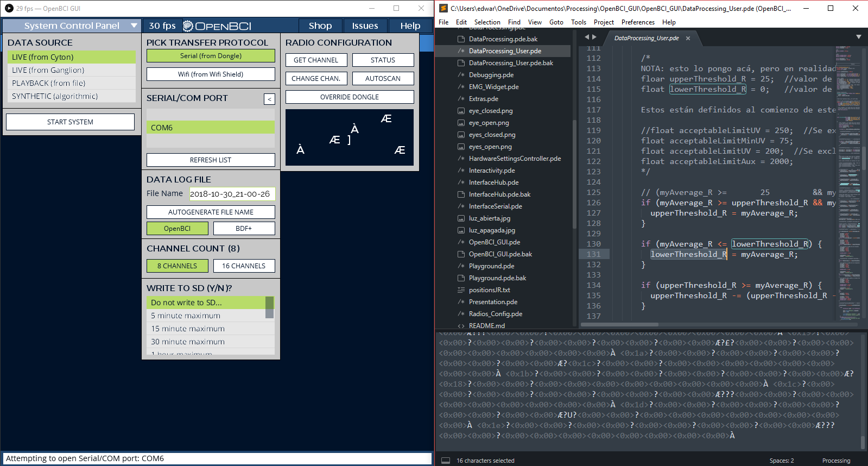Select BDF+ data log file format

pos(244,229)
